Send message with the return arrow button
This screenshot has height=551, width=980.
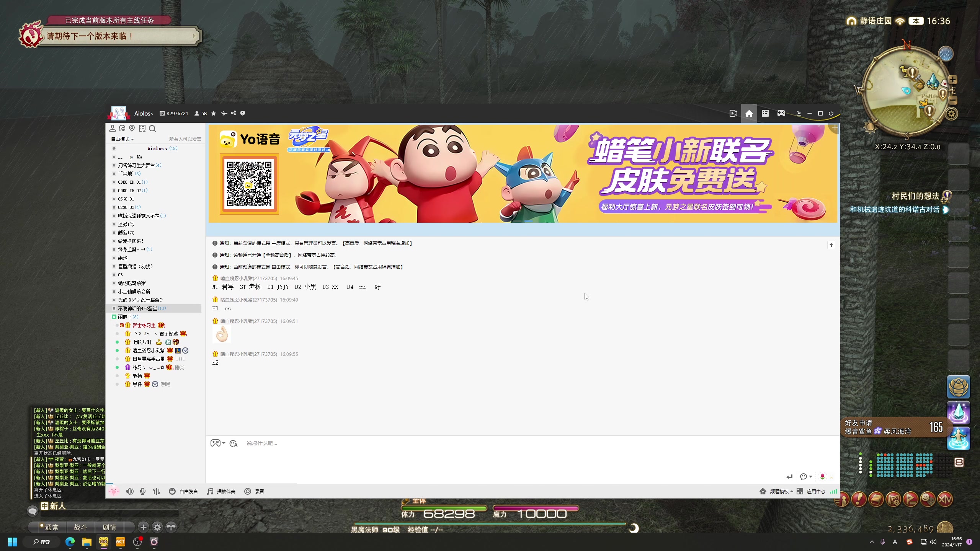click(x=789, y=476)
